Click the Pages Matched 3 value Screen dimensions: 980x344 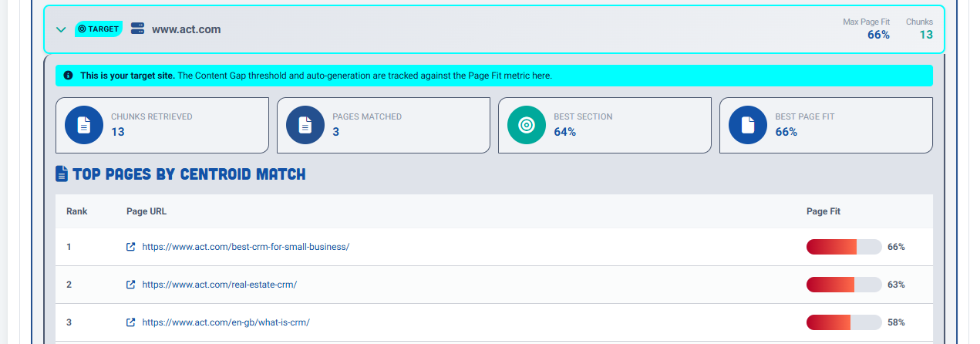pos(335,132)
